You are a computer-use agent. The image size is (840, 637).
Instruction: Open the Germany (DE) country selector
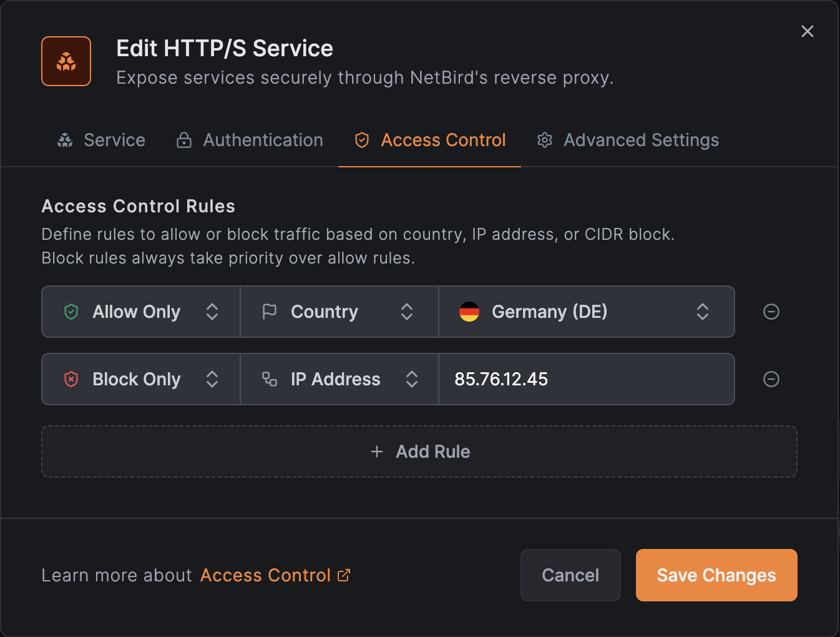point(586,312)
